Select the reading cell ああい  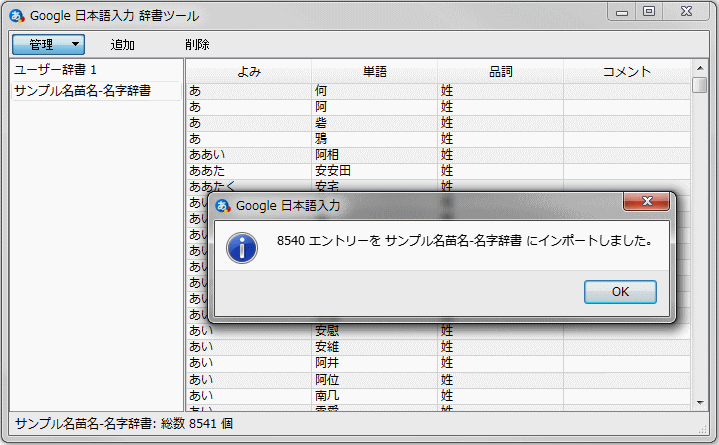pos(249,155)
